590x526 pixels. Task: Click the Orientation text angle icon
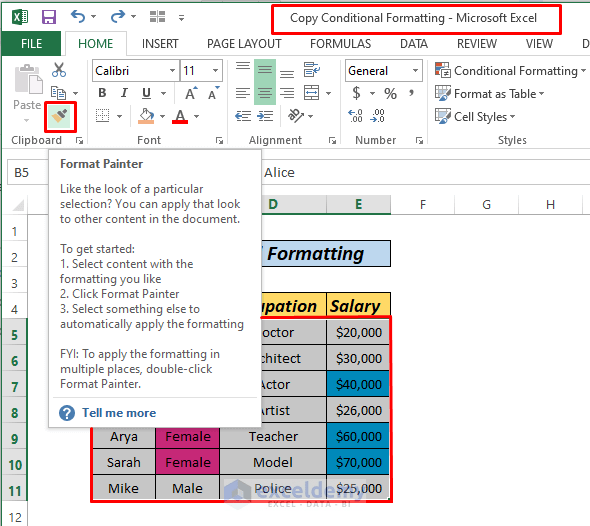point(296,116)
